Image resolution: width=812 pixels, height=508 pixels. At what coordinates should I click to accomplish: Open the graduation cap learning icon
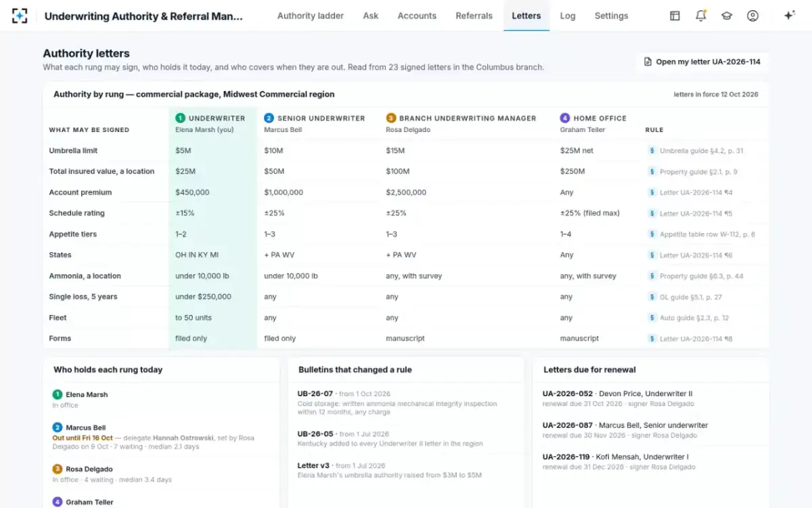(x=727, y=16)
